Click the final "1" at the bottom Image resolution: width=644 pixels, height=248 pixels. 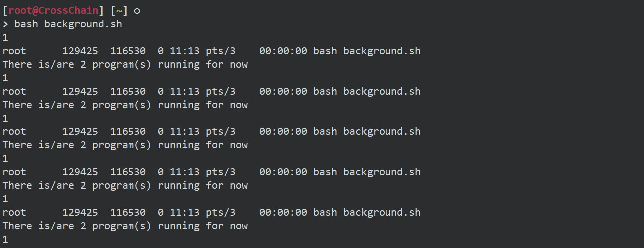5,239
